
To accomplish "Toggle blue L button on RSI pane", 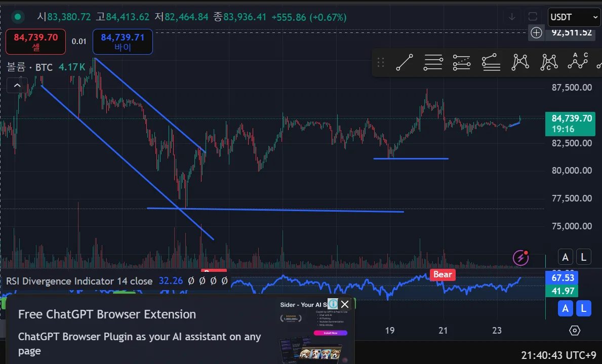I will pyautogui.click(x=584, y=308).
